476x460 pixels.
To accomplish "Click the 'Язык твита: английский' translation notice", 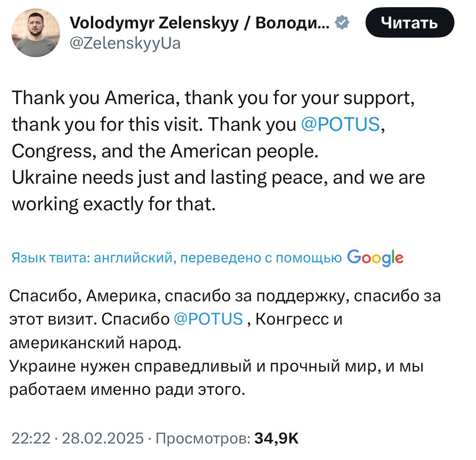I will tap(177, 258).
